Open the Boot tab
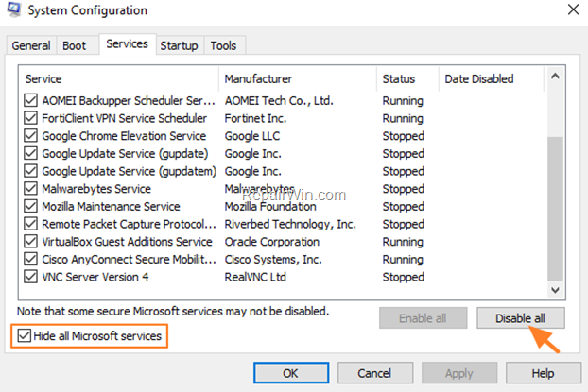588x392 pixels. (x=75, y=45)
